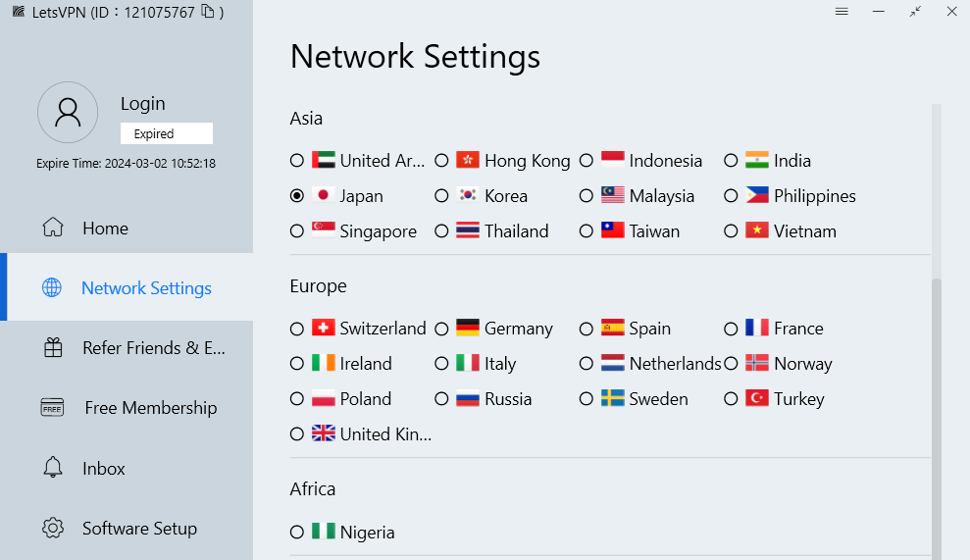Open the hamburger menu in title bar

click(x=842, y=12)
